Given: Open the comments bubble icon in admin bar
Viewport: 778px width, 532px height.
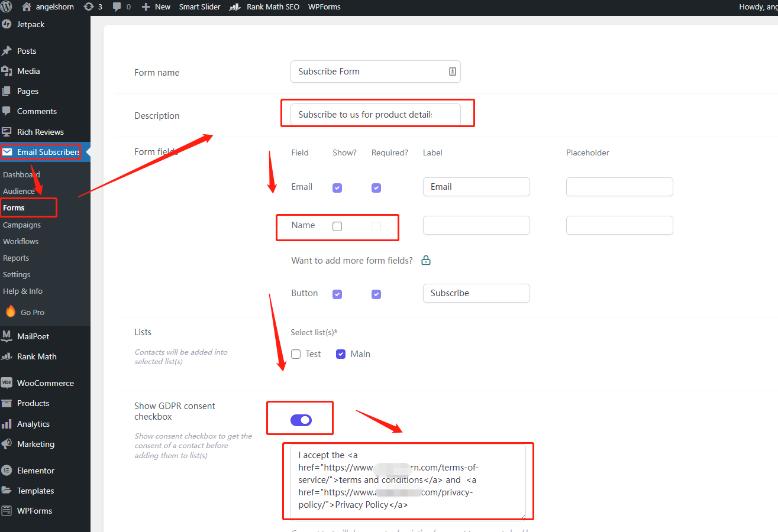Looking at the screenshot, I should tap(117, 7).
